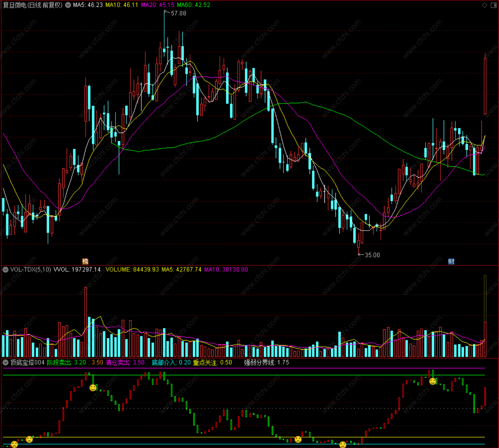Screen dimensions: 499x448
Task: Click the MA5: 46.23 label
Action: pos(88,5)
